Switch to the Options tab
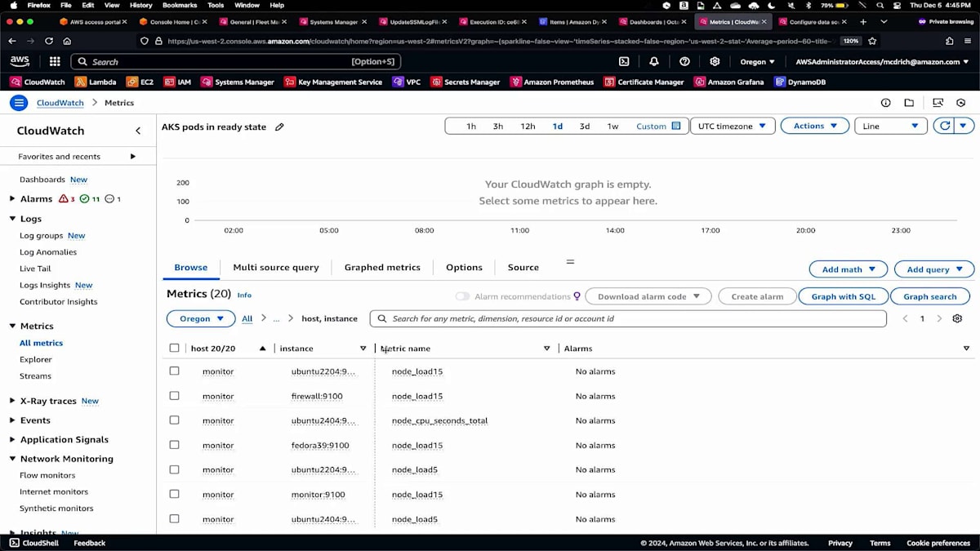This screenshot has width=980, height=551. tap(464, 267)
